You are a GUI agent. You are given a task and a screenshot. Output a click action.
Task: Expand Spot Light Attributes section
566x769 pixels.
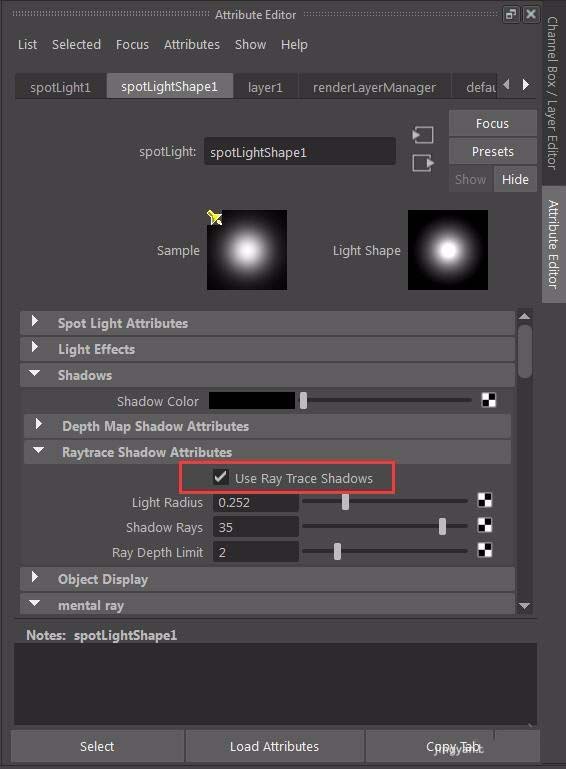[34, 321]
